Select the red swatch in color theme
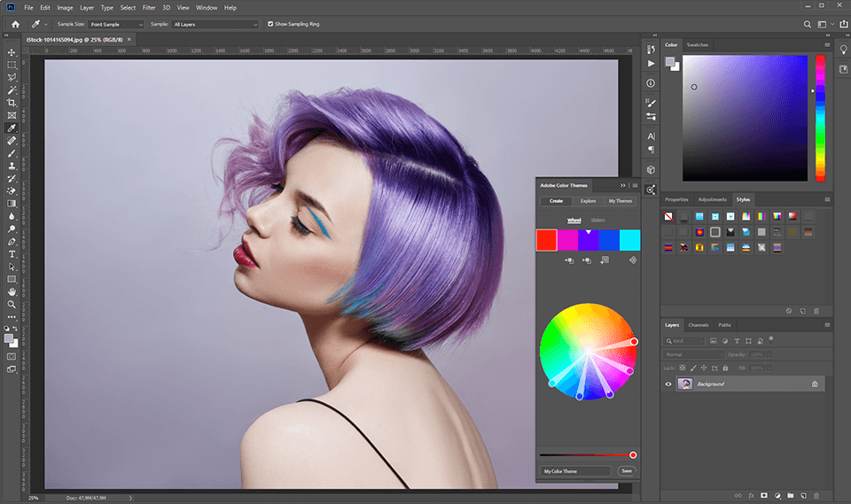 point(546,239)
